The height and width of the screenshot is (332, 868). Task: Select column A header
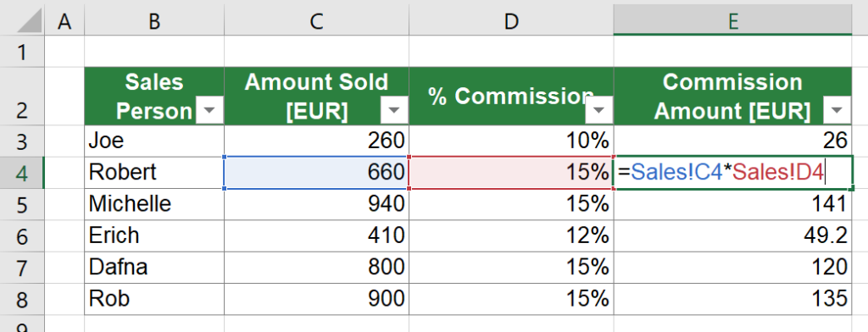[x=64, y=21]
